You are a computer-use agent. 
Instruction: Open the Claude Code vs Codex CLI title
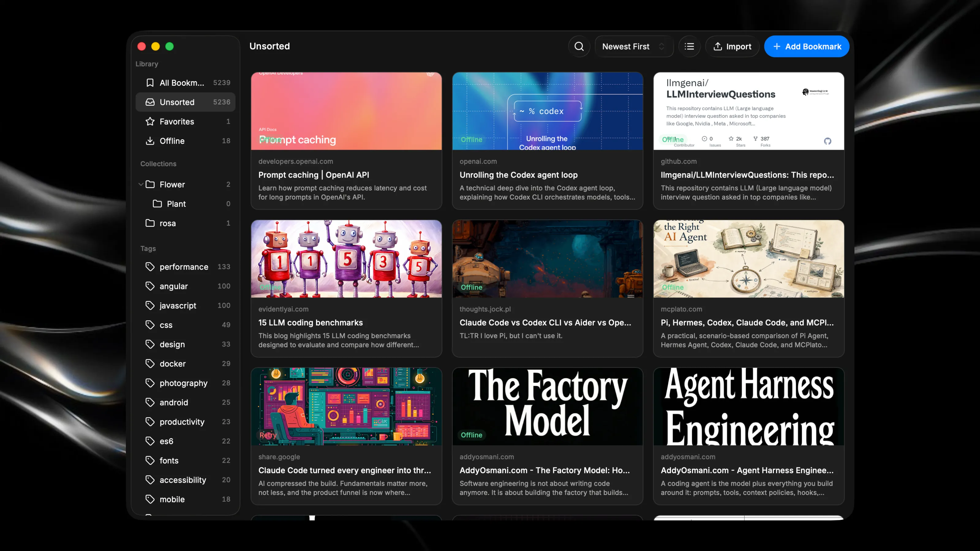545,322
